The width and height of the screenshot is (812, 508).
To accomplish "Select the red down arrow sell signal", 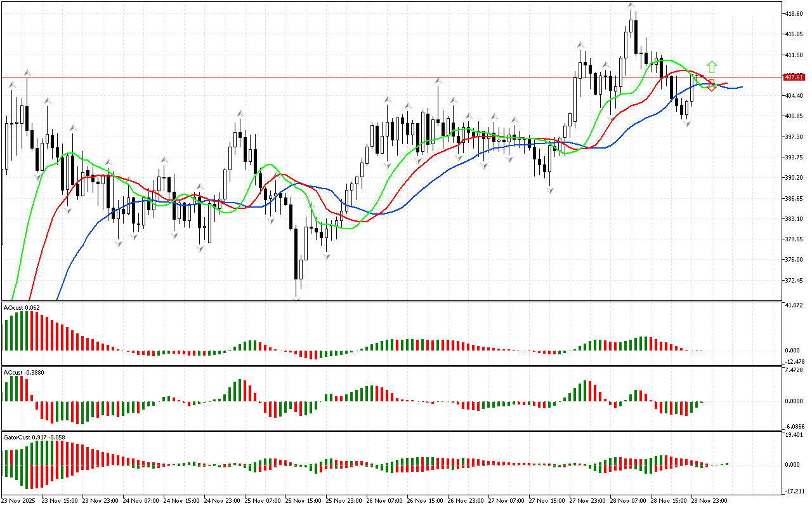I will (x=712, y=86).
